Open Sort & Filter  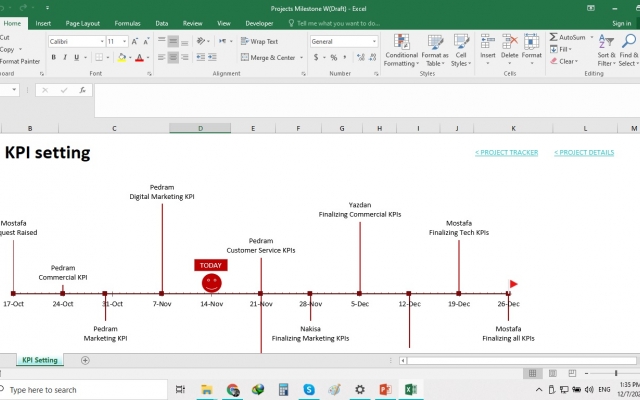point(607,50)
